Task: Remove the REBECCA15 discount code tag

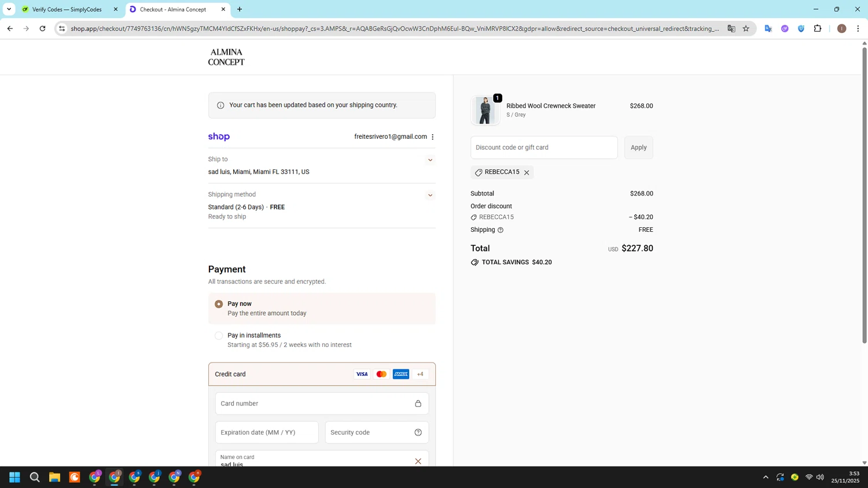Action: [527, 172]
